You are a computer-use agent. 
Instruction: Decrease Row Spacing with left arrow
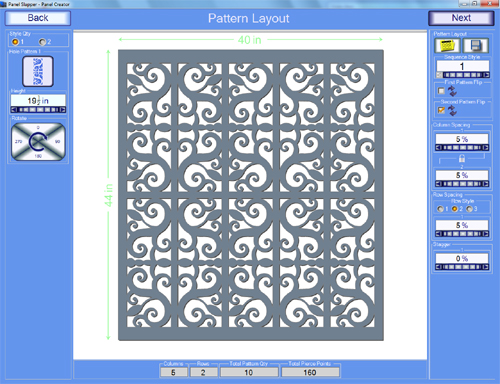tap(438, 234)
